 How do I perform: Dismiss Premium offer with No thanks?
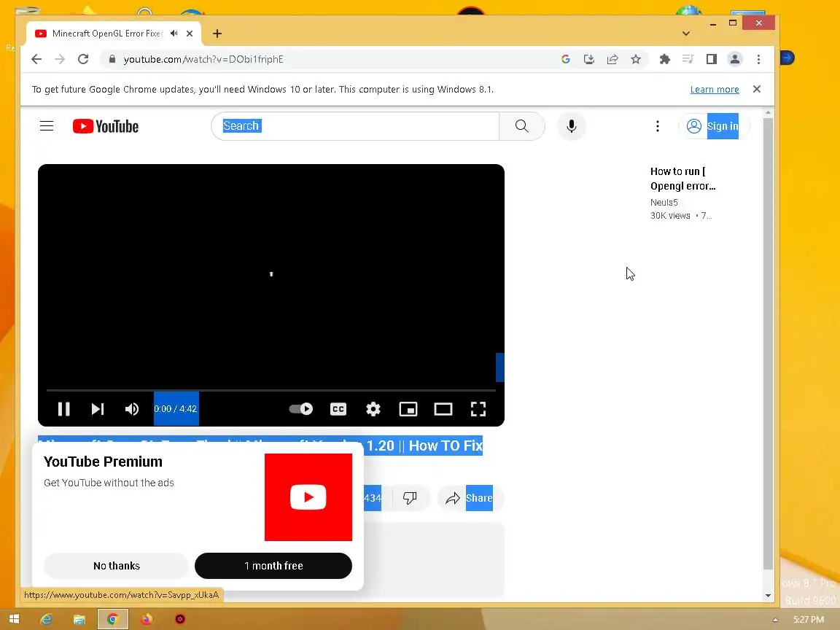[x=116, y=566]
